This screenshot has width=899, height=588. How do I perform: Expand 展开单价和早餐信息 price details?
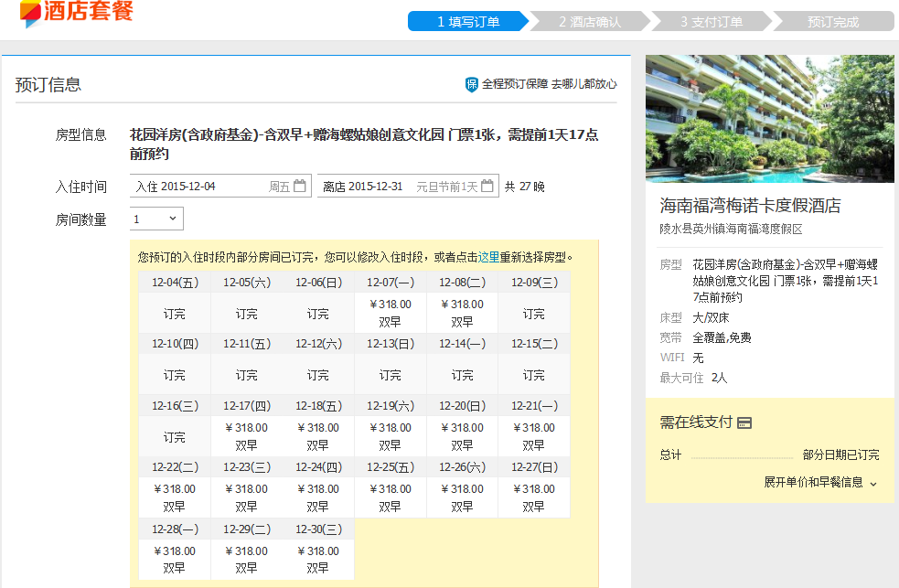[x=820, y=482]
